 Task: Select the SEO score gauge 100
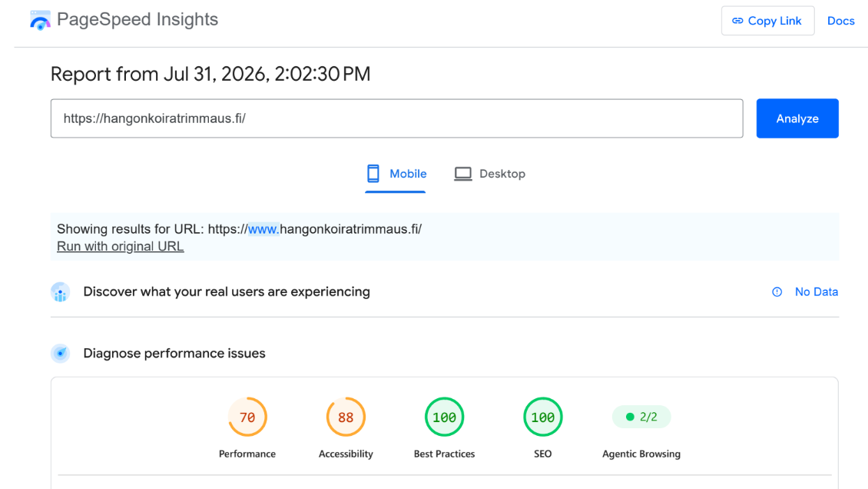[543, 417]
